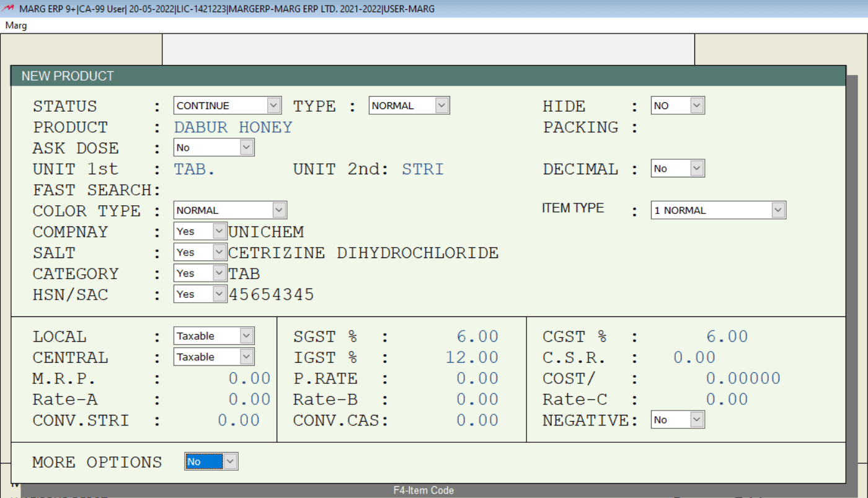868x498 pixels.
Task: Open the TYPE dropdown showing NORMAL
Action: coord(409,105)
